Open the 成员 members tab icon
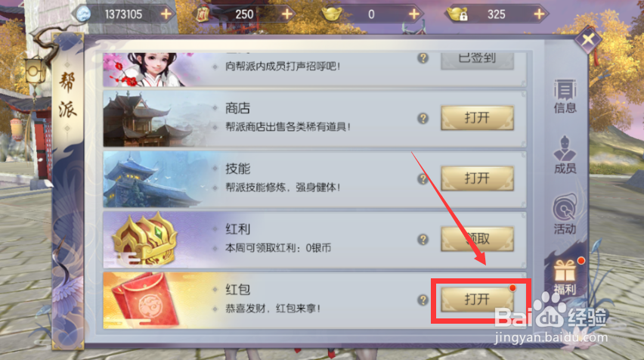Screen dimensions: 644x360 point(565,155)
